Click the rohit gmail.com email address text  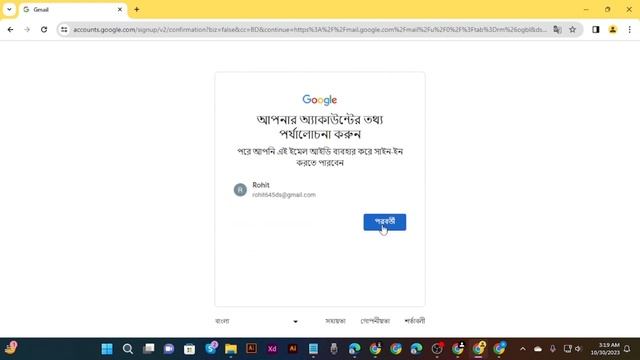coord(284,195)
